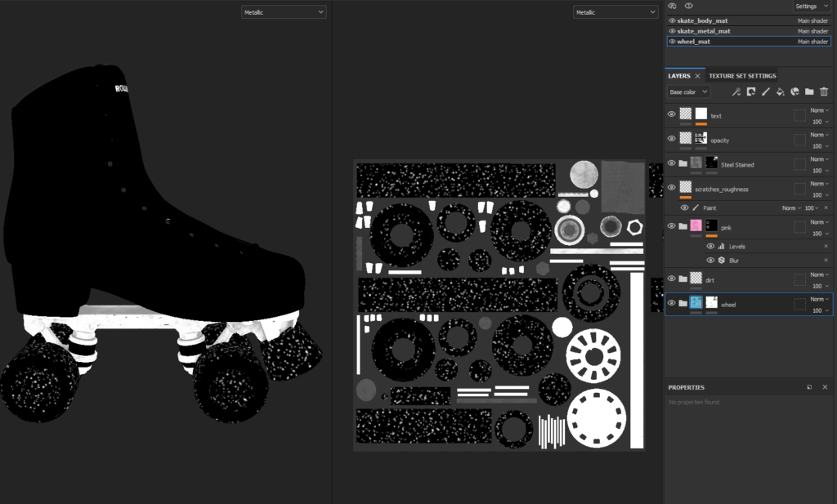The image size is (837, 504).
Task: Click the add smart material icon
Action: pos(794,91)
